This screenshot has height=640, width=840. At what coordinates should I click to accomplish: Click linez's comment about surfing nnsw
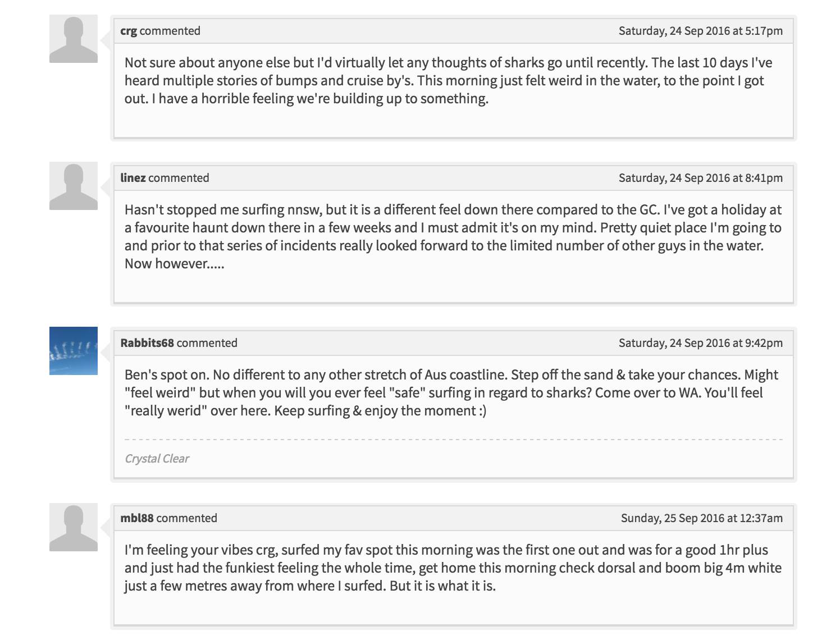pos(453,236)
